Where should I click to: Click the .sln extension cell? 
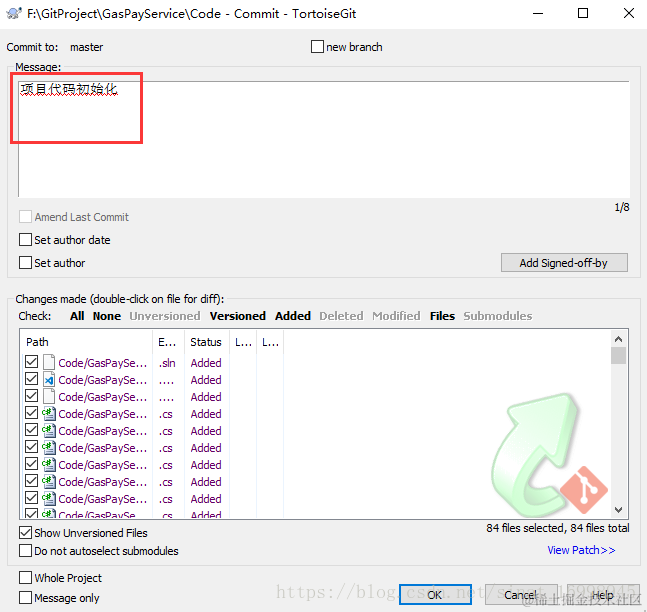[167, 363]
